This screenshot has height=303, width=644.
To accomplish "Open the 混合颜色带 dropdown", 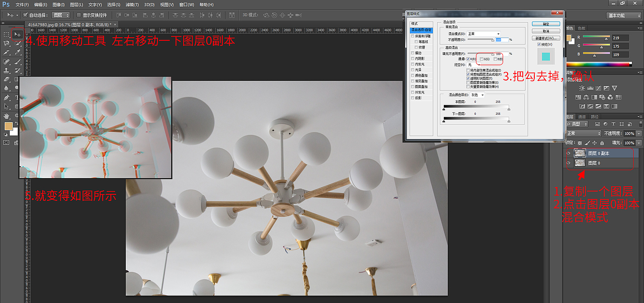I will click(477, 95).
